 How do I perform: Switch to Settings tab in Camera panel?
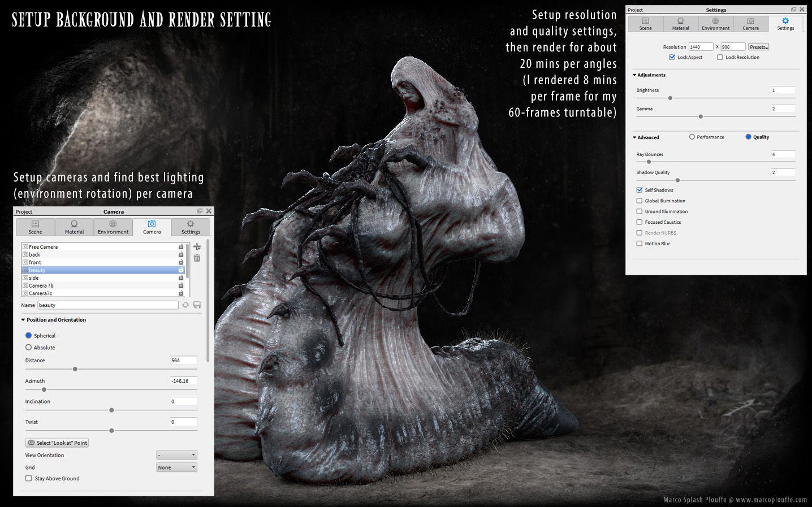coord(191,227)
